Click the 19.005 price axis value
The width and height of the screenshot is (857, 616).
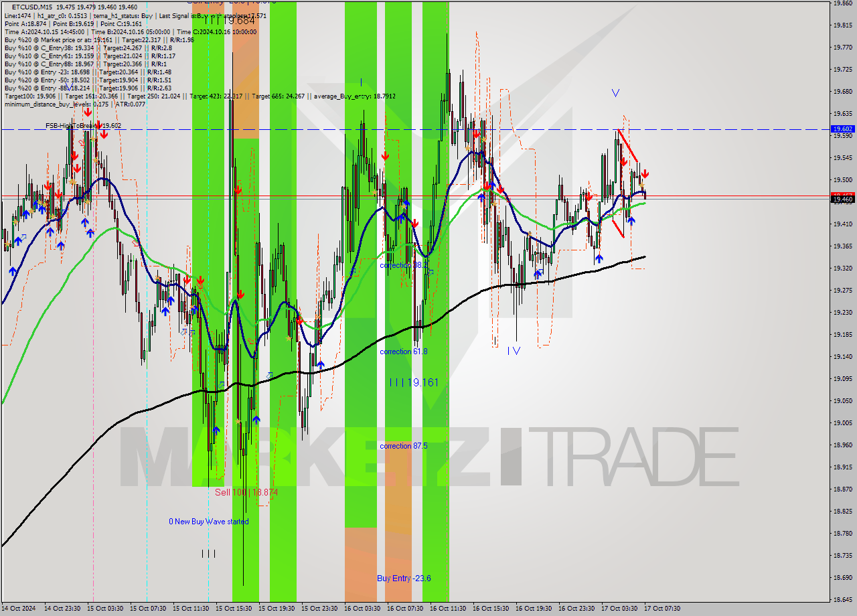(x=842, y=422)
